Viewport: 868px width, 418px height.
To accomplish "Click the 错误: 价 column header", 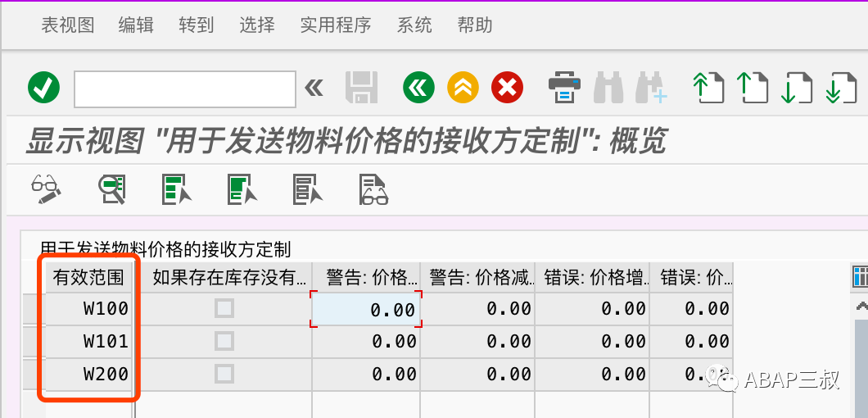I will pyautogui.click(x=691, y=277).
